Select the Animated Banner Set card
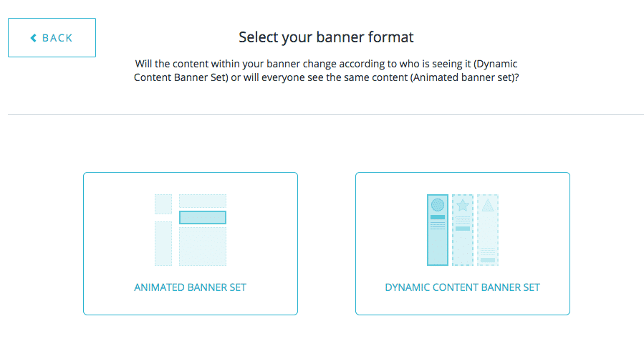 pos(190,243)
